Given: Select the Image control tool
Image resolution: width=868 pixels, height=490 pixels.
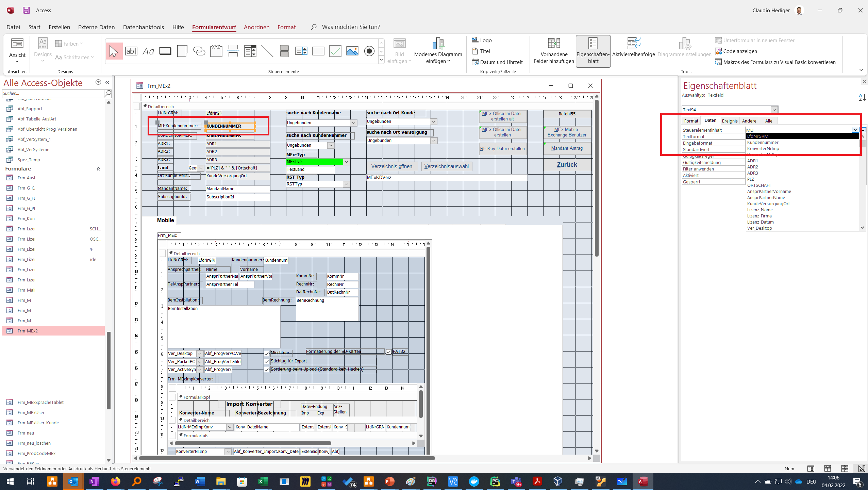Looking at the screenshot, I should pyautogui.click(x=352, y=51).
